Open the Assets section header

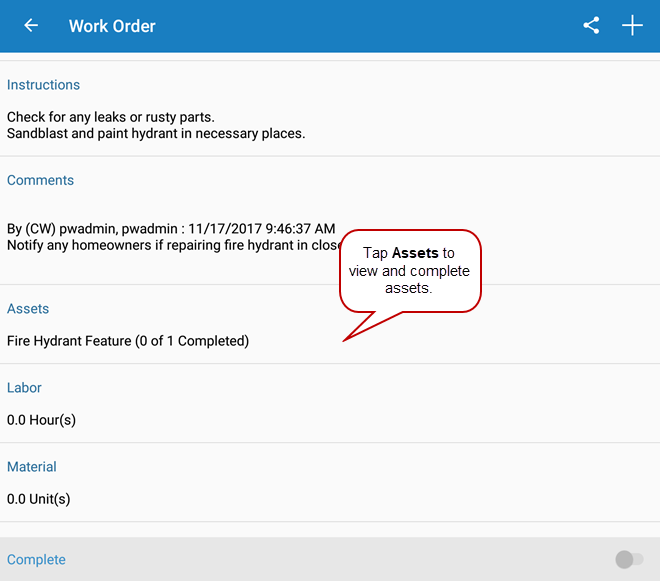[x=28, y=309]
